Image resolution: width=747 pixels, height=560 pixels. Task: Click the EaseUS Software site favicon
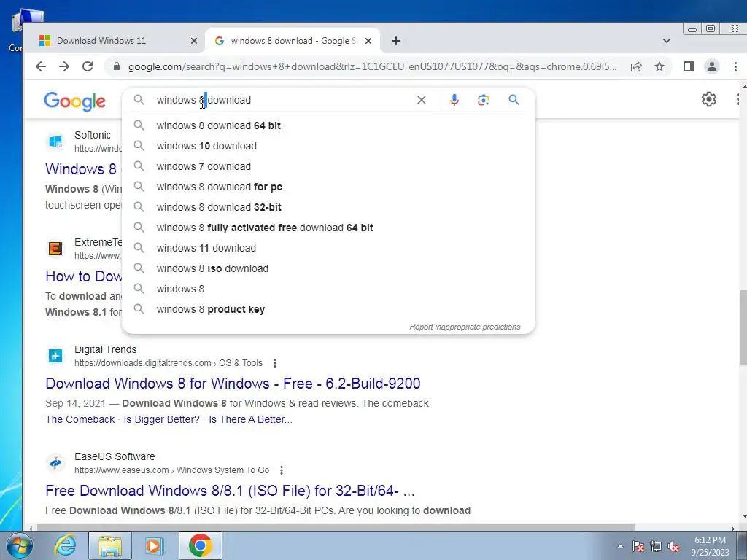coord(55,463)
